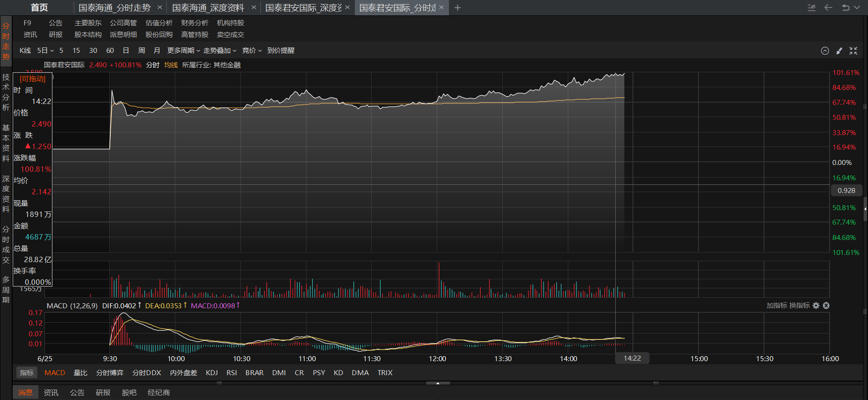Go back with the left arrow icon

point(828,8)
